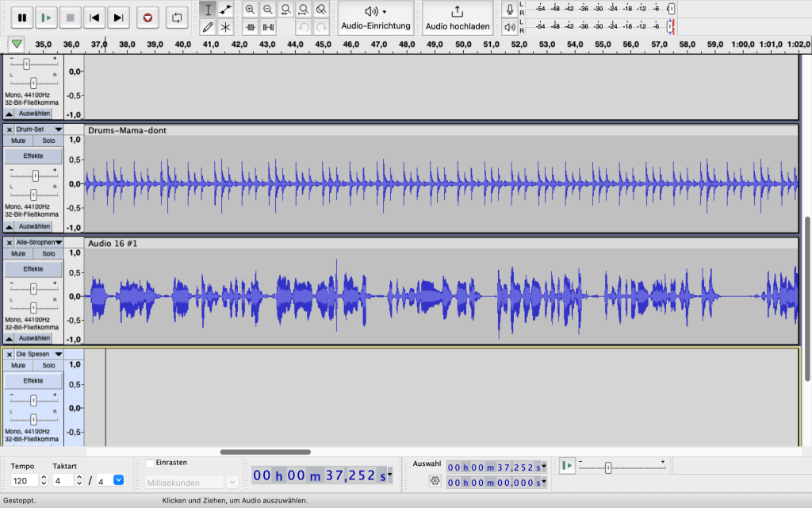Toggle loop playback icon

[x=177, y=17]
